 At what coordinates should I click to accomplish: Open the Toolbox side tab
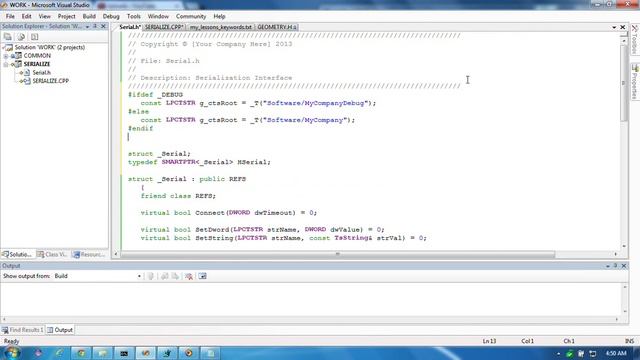tap(635, 39)
